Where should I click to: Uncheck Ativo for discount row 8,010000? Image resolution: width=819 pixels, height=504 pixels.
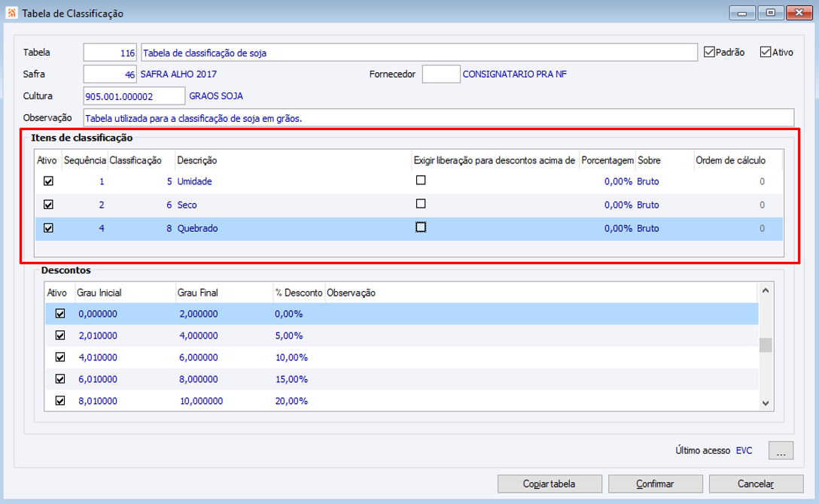60,401
